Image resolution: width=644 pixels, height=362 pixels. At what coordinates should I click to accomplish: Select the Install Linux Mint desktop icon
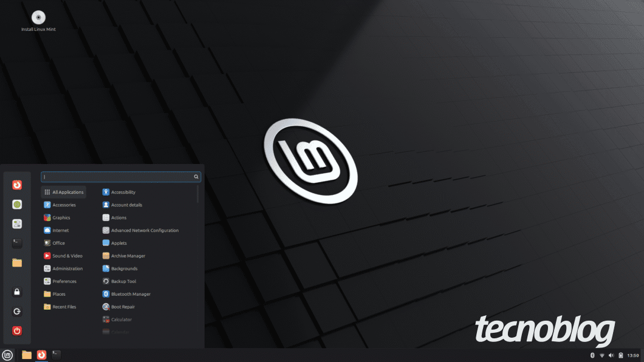[38, 18]
